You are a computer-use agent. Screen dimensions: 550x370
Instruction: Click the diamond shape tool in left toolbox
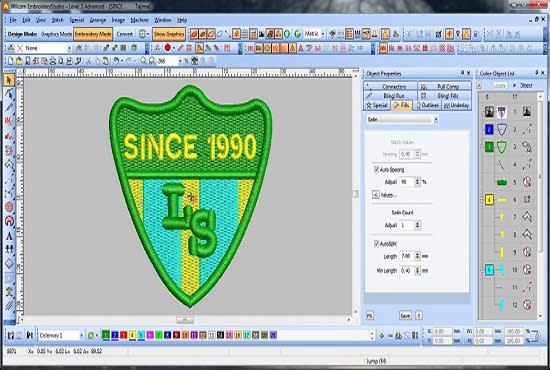pyautogui.click(x=9, y=263)
